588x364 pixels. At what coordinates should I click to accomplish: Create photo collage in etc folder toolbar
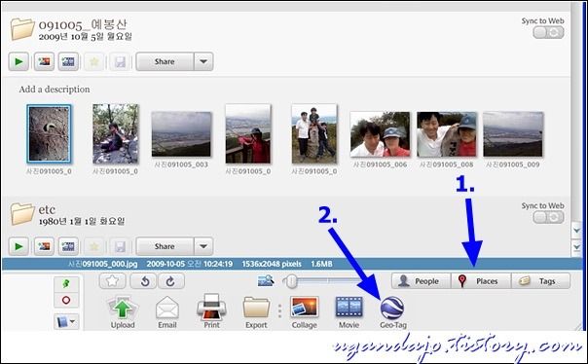click(x=44, y=246)
